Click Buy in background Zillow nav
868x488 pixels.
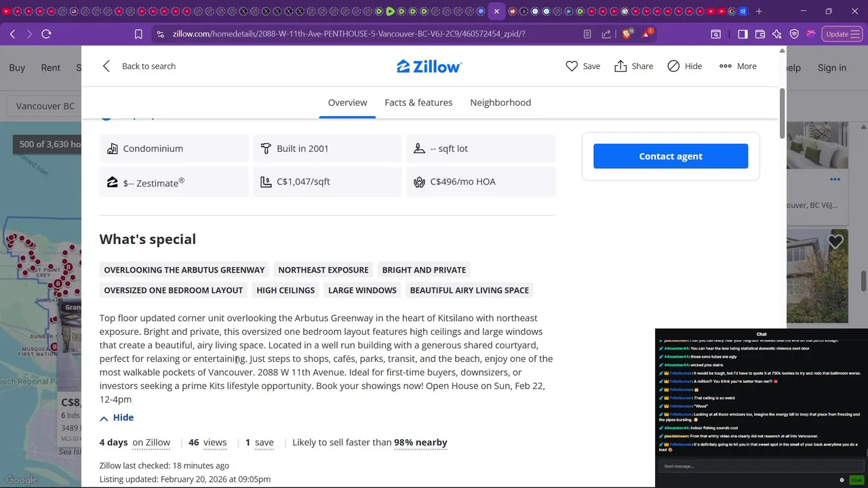pyautogui.click(x=17, y=68)
